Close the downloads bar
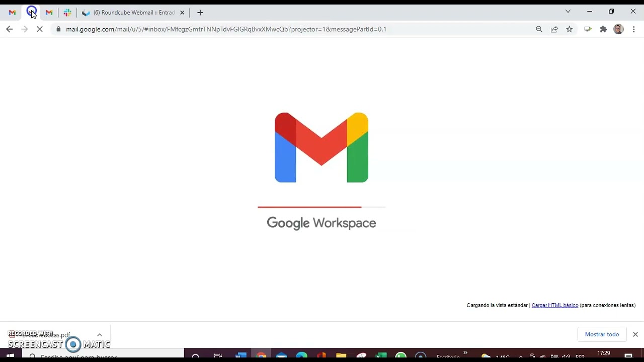The image size is (644, 362). pyautogui.click(x=635, y=334)
